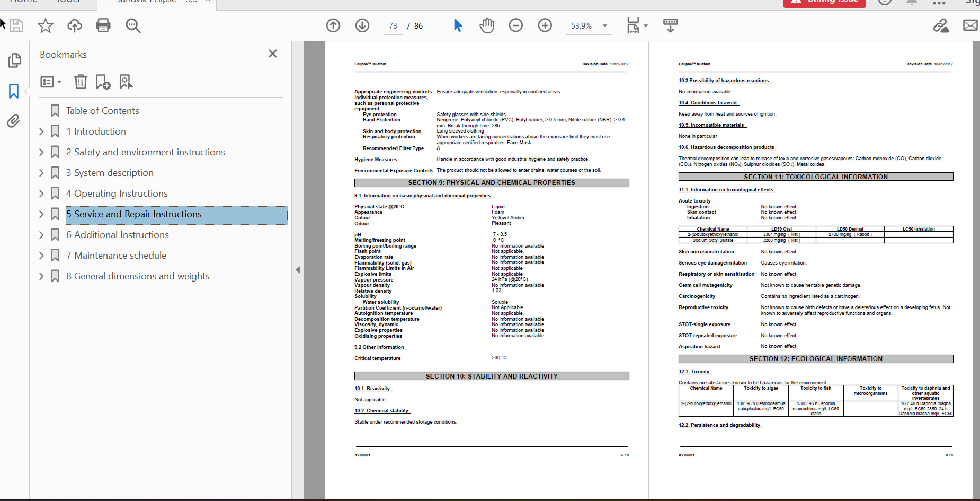Delete selected bookmark with trash icon

coord(81,82)
